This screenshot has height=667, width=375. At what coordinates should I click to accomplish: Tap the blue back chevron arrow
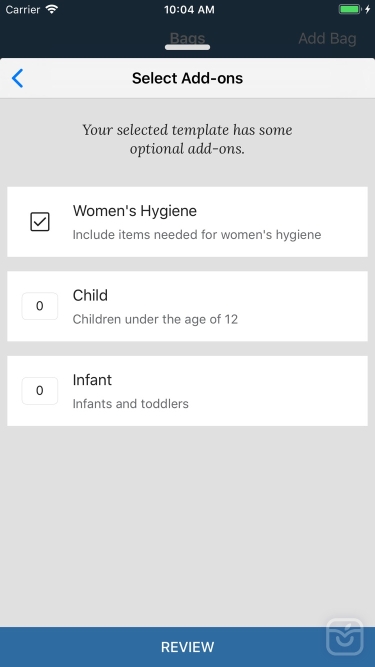click(17, 78)
